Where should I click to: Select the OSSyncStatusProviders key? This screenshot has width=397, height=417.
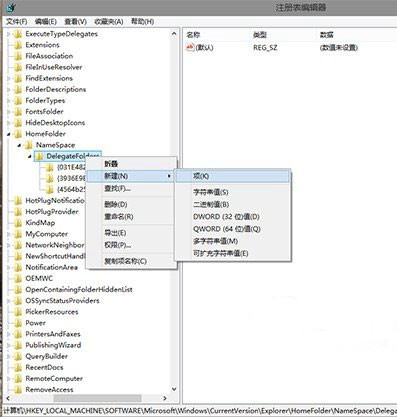coord(62,301)
